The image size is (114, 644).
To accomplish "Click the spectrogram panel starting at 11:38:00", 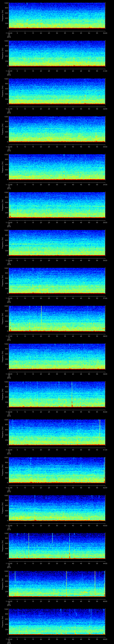I will (57, 356).
